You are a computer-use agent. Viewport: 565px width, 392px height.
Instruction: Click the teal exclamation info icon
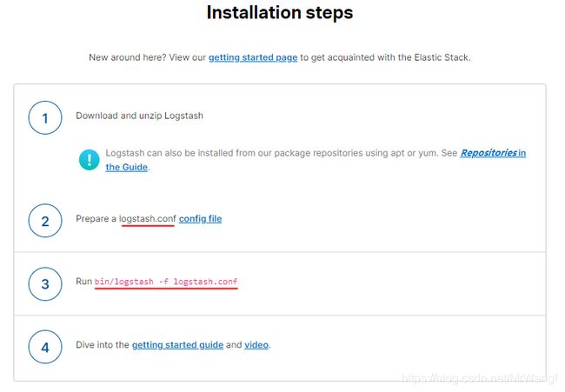(x=89, y=160)
